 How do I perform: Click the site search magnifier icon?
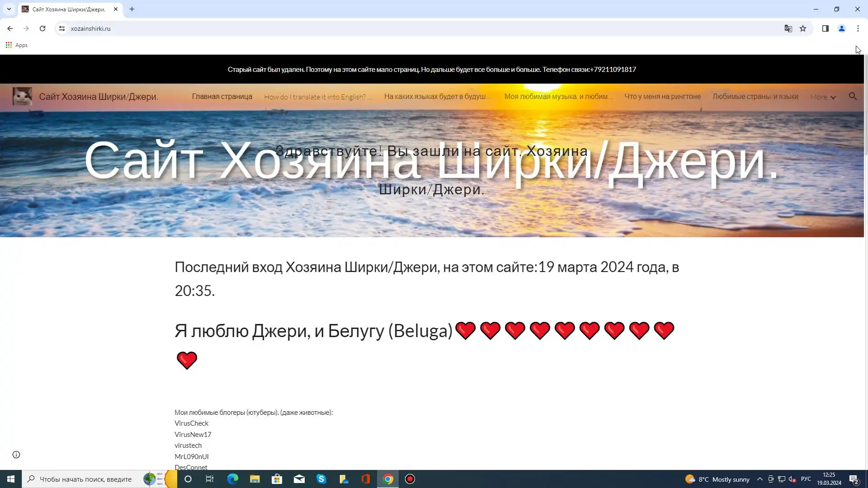click(853, 96)
